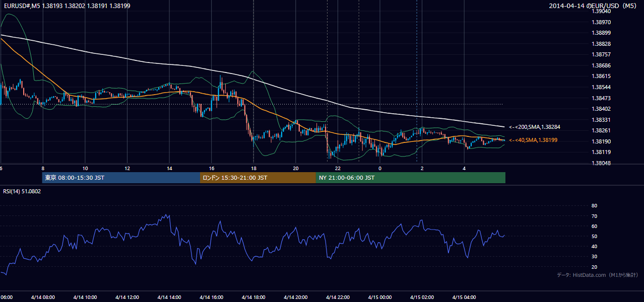This screenshot has height=302, width=644.
Task: Click the 4/15 02:00 time axis label
Action: coord(422,297)
